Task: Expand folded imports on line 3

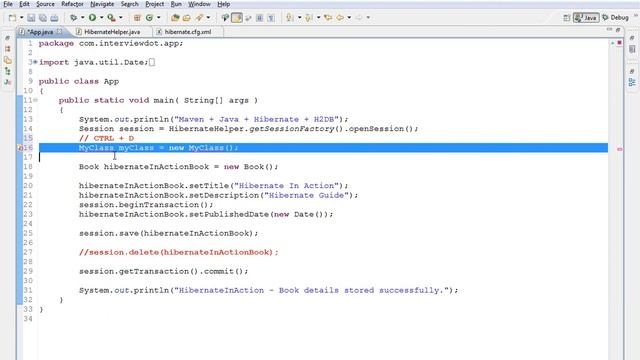Action: tap(35, 62)
